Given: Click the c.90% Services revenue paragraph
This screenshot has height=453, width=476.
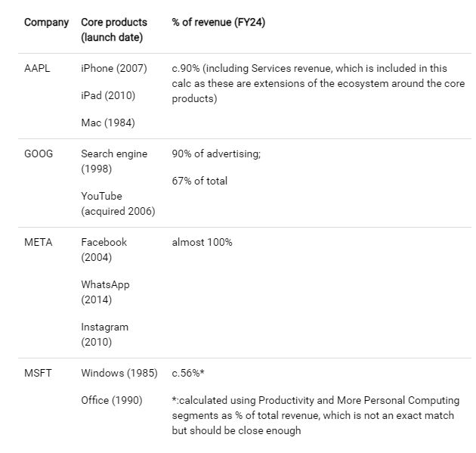Looking at the screenshot, I should click(317, 83).
